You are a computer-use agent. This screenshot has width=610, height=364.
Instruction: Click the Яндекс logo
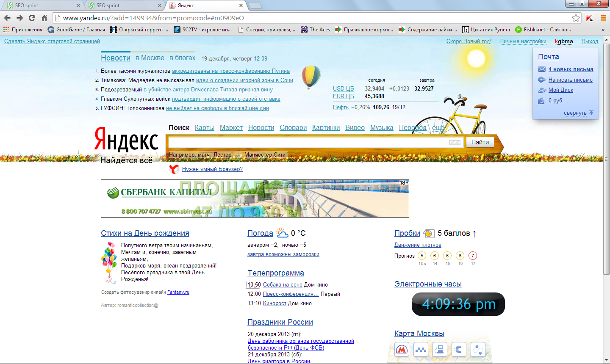tap(126, 140)
